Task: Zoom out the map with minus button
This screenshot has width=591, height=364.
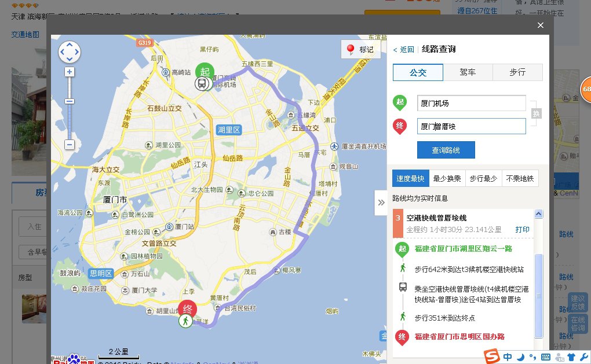Action: (70, 144)
